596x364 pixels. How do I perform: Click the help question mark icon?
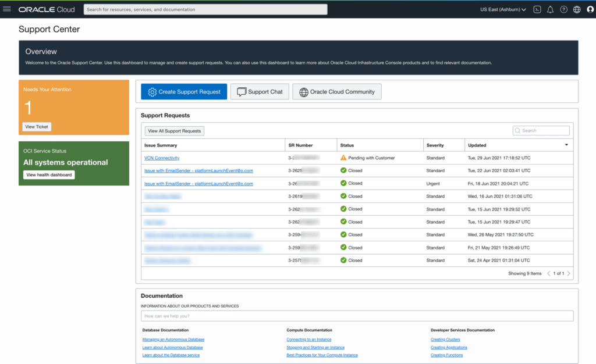(563, 9)
